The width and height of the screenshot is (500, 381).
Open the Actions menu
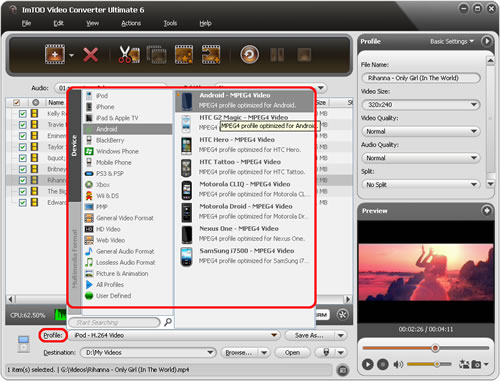131,23
